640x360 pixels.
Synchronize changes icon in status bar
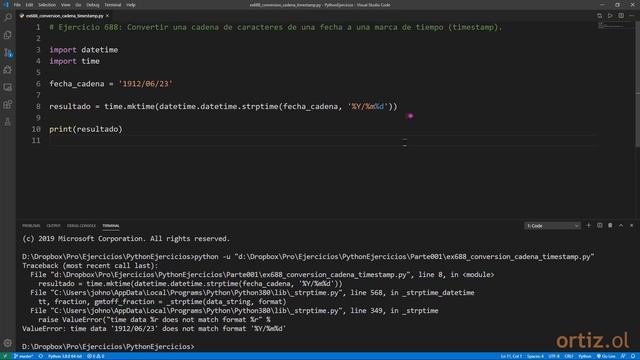40,356
